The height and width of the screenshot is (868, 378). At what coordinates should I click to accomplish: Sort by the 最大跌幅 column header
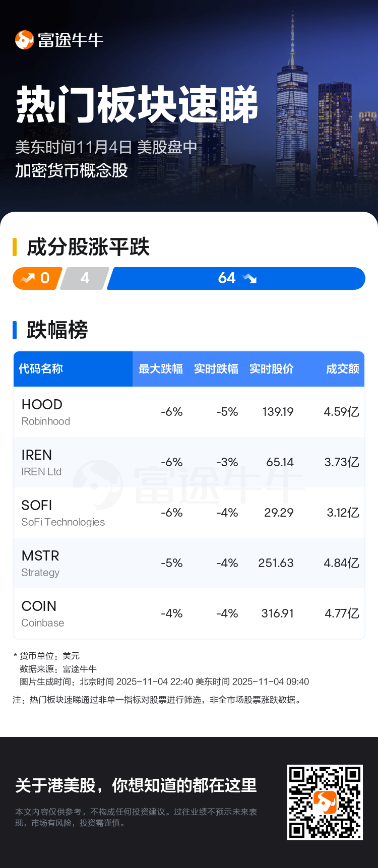(x=161, y=369)
